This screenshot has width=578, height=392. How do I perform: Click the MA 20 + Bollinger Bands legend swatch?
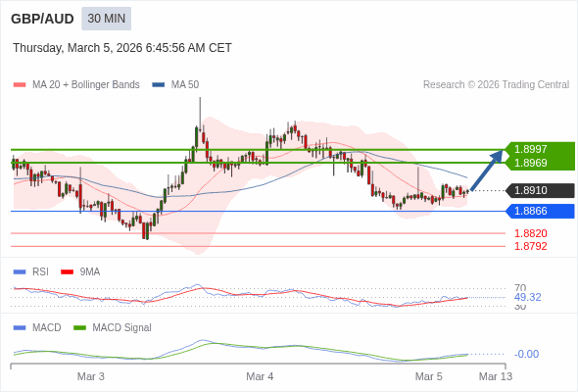coord(20,85)
